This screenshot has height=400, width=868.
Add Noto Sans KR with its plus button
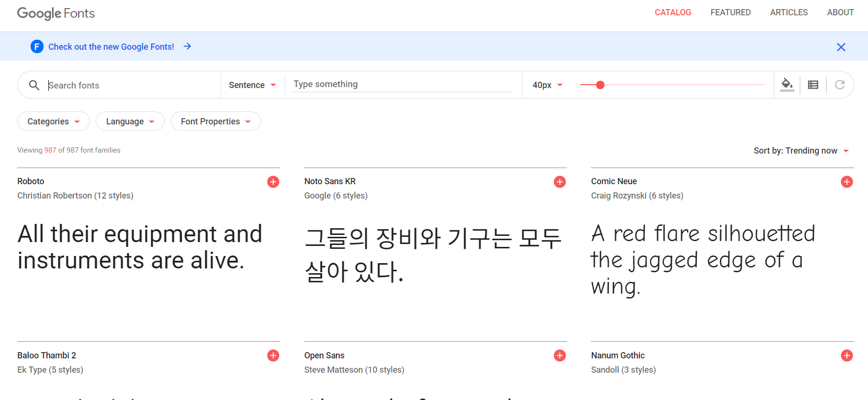tap(560, 182)
